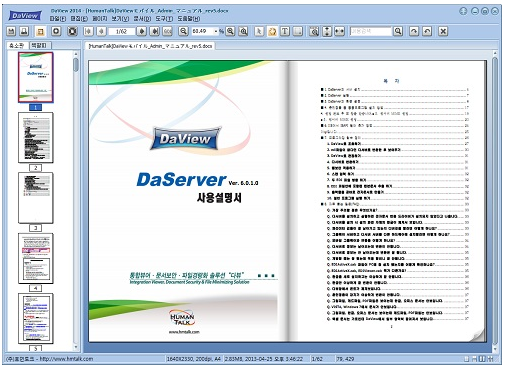Click the page number 1/62 field
Screen dimensions: 509x371
click(x=122, y=31)
